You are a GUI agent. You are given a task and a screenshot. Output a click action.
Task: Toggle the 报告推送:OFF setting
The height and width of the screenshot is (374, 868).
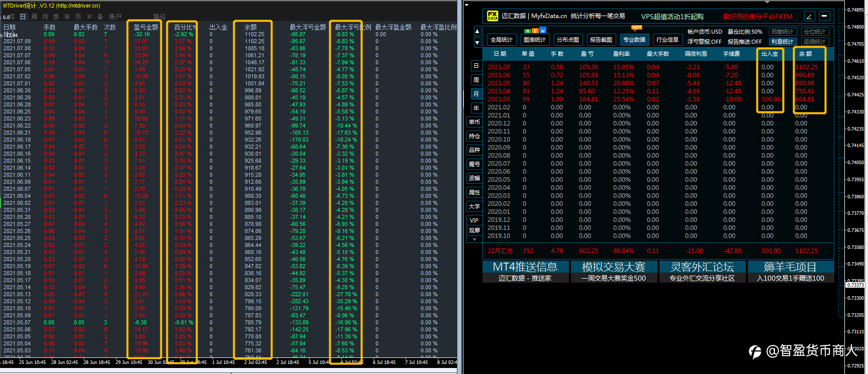(x=744, y=42)
